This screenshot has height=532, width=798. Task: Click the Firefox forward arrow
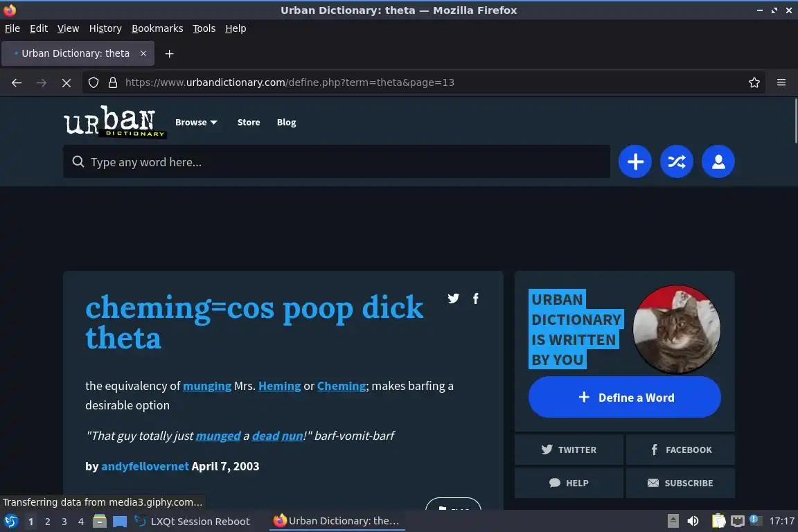42,82
